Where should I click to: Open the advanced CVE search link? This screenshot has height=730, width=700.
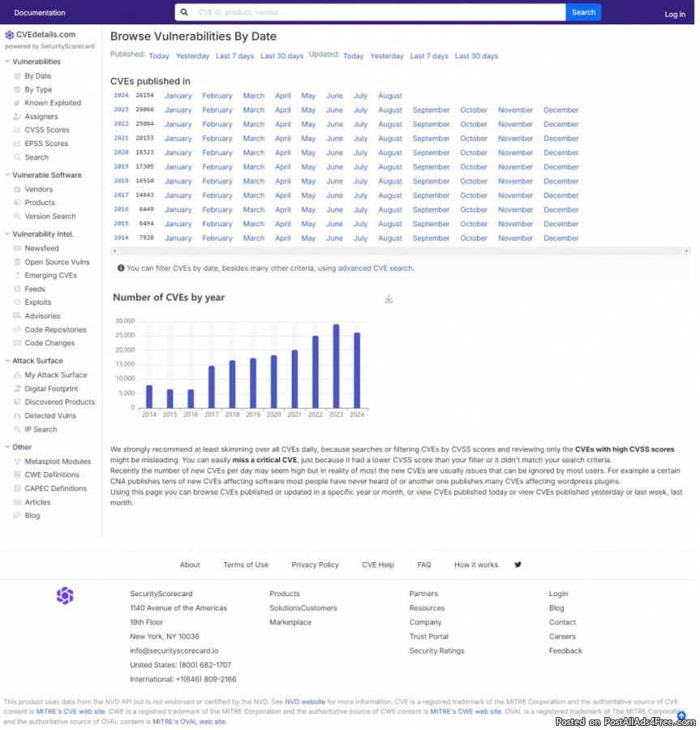click(x=375, y=268)
